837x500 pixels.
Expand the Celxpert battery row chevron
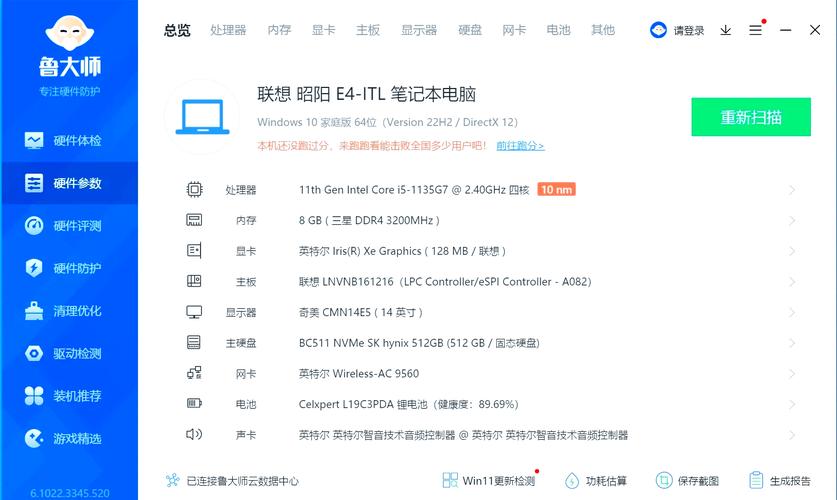tap(792, 404)
